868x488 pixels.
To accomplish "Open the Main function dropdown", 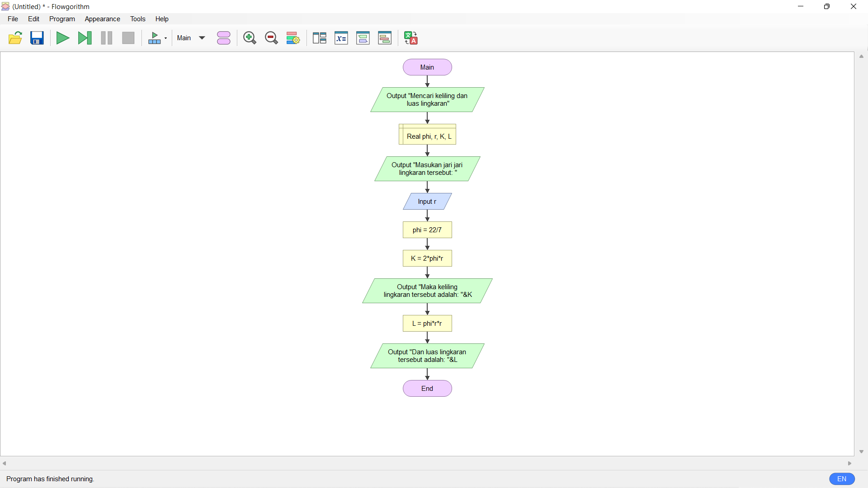I will point(191,38).
